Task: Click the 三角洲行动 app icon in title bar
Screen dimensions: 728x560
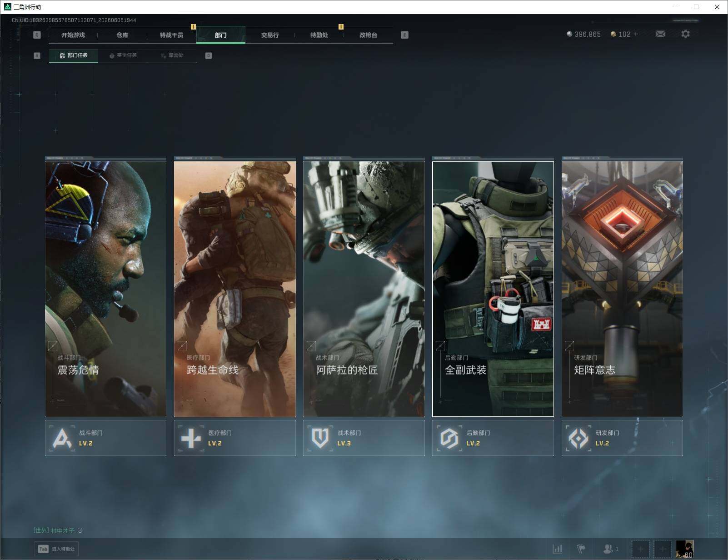Action: coord(7,7)
